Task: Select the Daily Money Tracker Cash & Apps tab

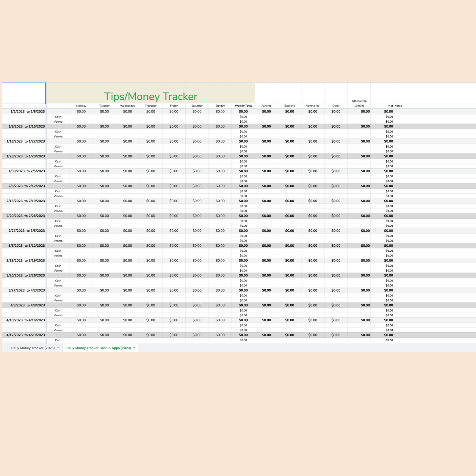Action: [98, 348]
